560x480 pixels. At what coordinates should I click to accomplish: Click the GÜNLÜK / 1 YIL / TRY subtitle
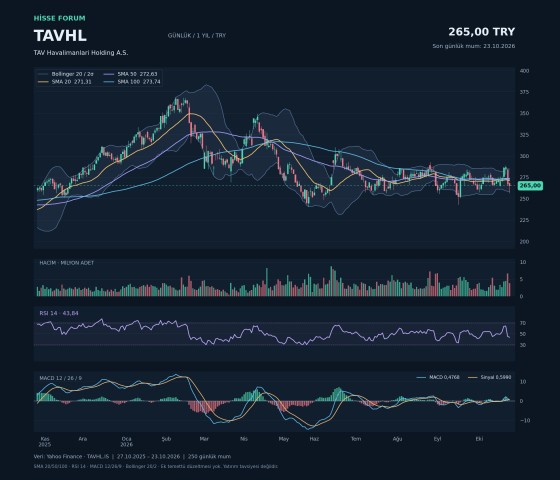tap(197, 35)
